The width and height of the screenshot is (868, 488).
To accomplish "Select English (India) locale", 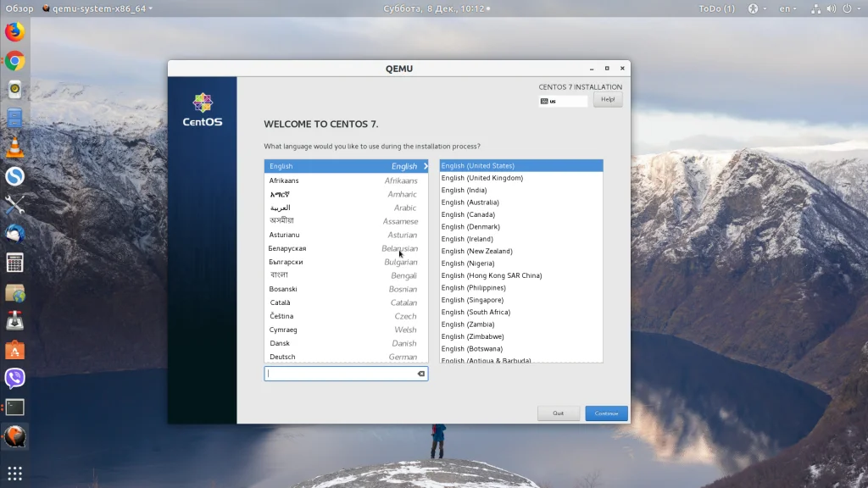I will [x=521, y=190].
